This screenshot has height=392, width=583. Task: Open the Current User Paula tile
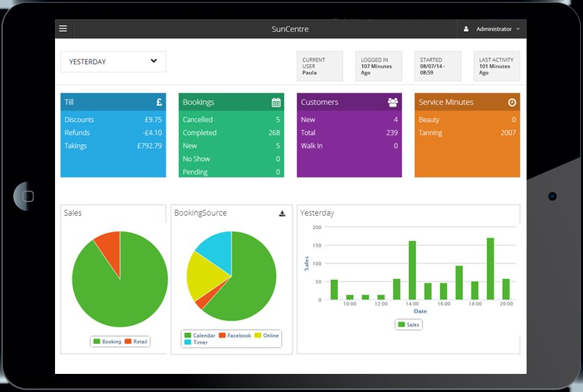pos(320,66)
